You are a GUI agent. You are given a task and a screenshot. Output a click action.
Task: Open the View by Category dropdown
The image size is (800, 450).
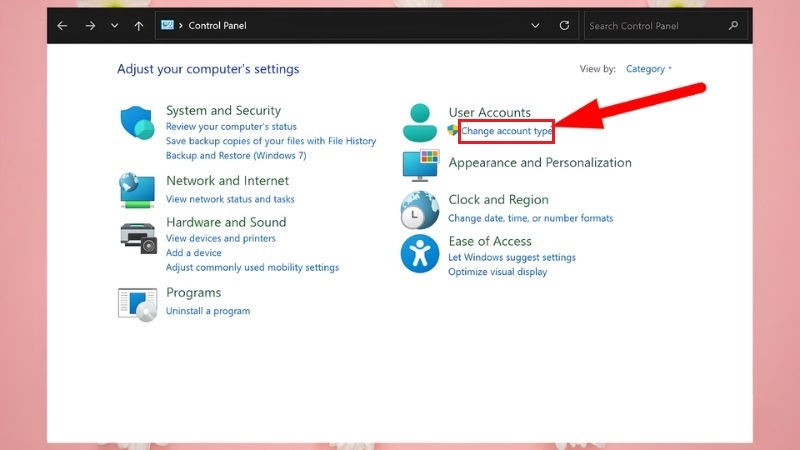click(648, 69)
